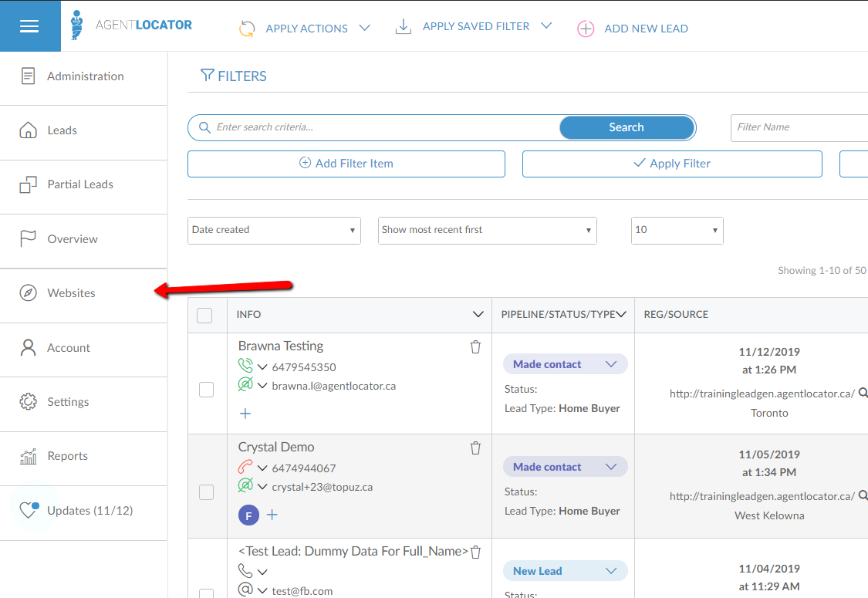868x598 pixels.
Task: Click the Filters funnel icon
Action: tap(207, 76)
